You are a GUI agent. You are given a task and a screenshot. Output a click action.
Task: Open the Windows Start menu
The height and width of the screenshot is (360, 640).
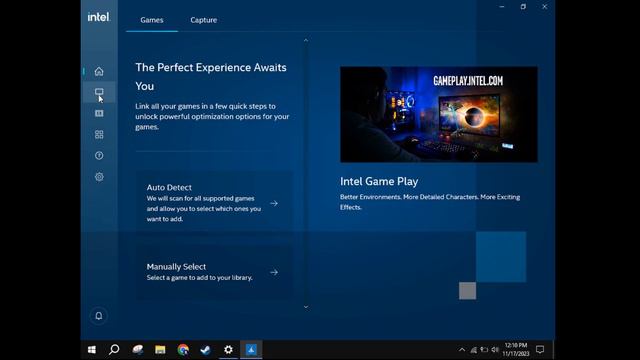92,350
